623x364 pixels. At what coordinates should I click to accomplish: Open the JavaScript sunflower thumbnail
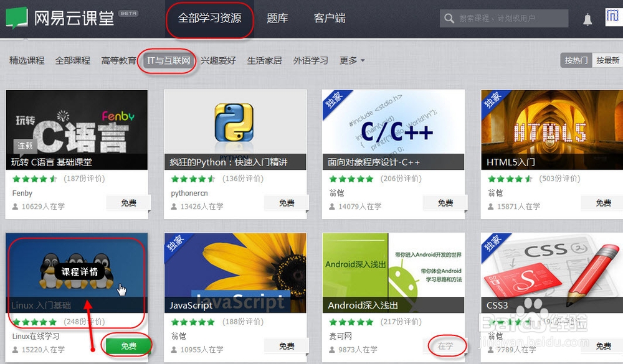[x=235, y=273]
